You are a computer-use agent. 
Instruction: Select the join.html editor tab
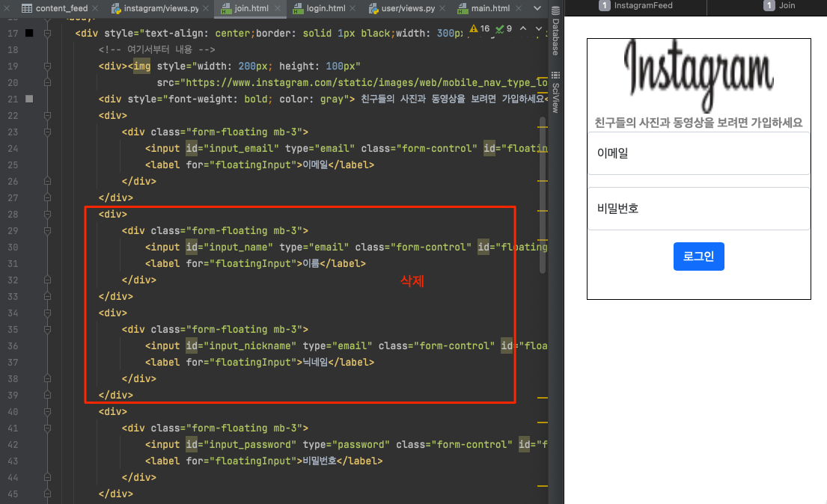tap(251, 8)
